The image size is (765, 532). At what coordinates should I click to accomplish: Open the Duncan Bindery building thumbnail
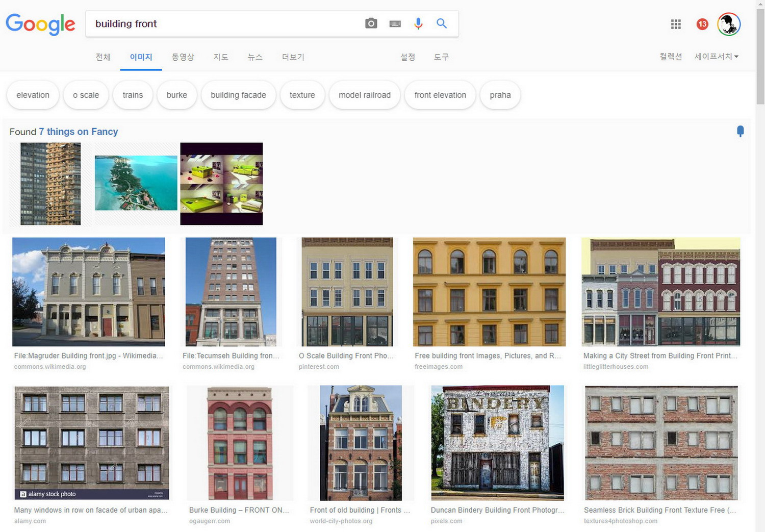coord(497,443)
